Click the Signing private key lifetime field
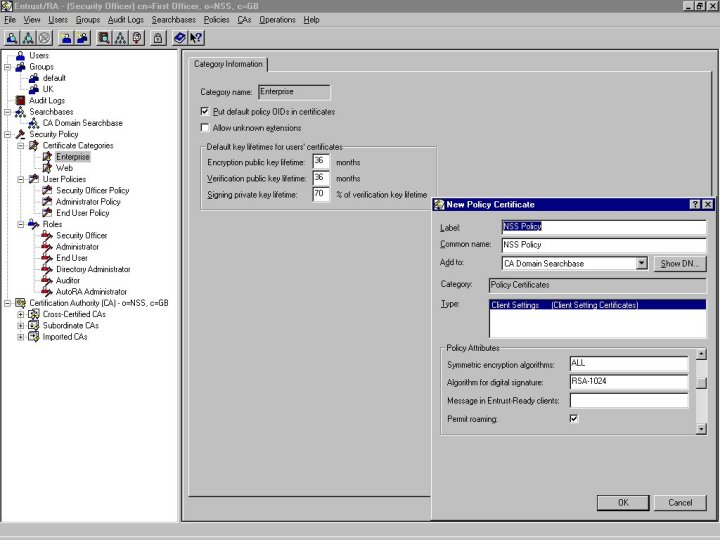Screen dimensions: 720x540 coord(321,194)
